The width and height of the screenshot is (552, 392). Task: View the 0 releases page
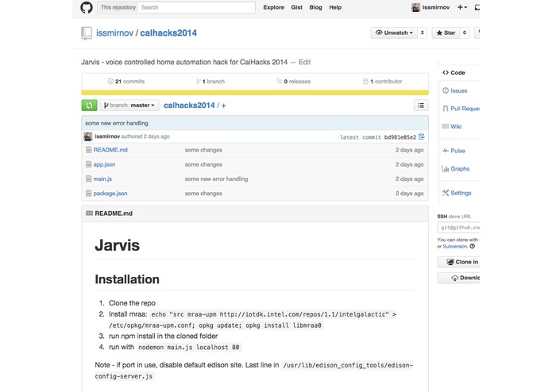(x=294, y=81)
